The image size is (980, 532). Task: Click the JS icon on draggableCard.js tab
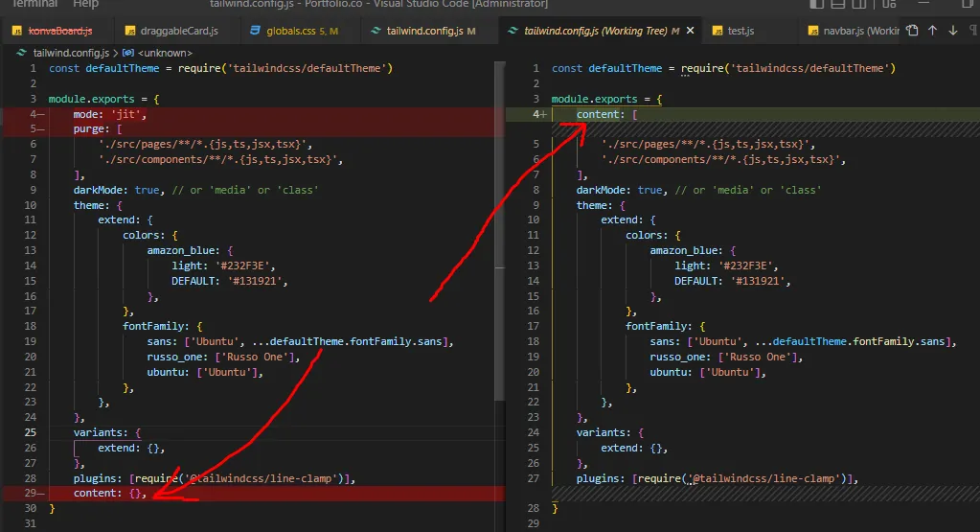130,31
